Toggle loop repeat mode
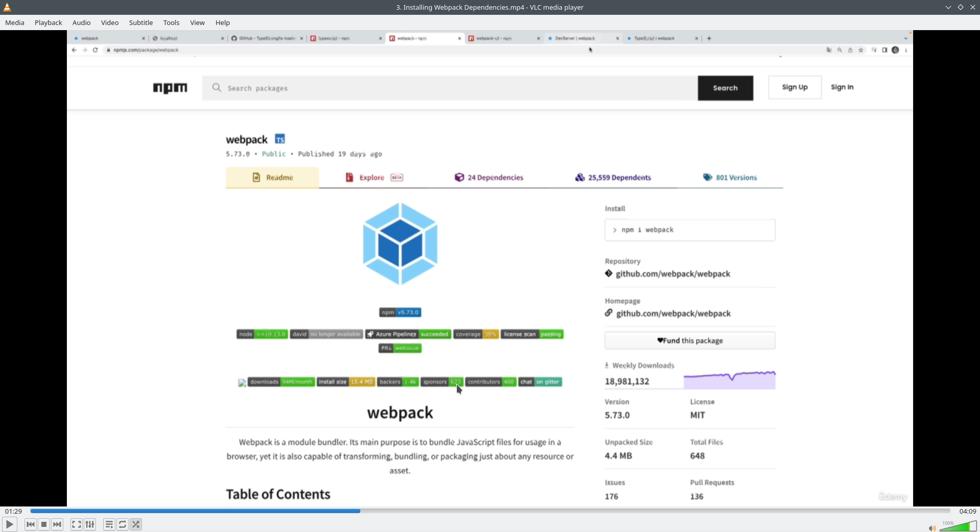This screenshot has width=980, height=532. [122, 524]
